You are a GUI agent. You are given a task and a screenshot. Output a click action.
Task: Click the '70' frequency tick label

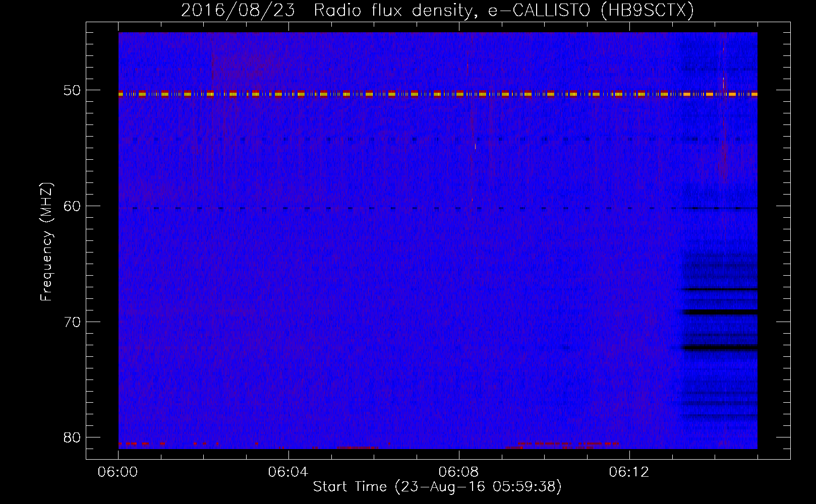[x=72, y=322]
